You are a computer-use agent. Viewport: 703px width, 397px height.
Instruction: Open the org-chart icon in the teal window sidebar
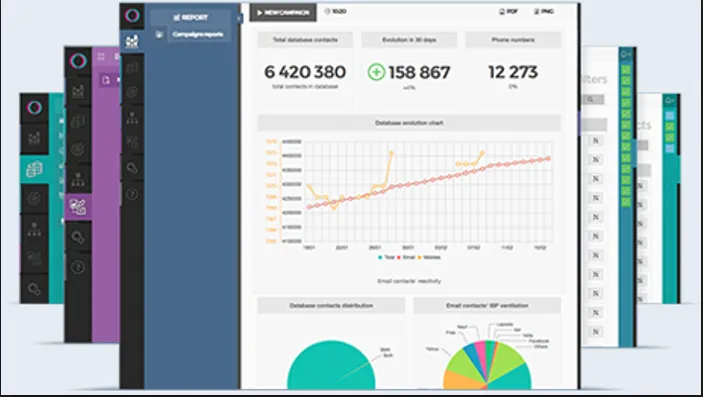pyautogui.click(x=34, y=229)
